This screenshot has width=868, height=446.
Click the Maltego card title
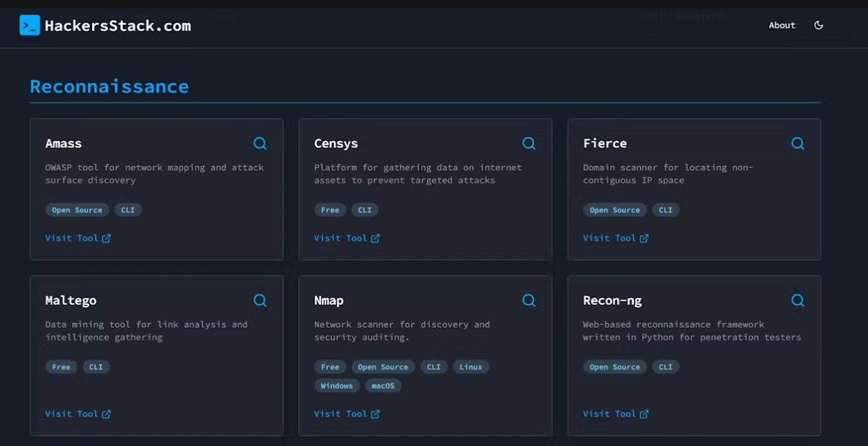coord(71,300)
